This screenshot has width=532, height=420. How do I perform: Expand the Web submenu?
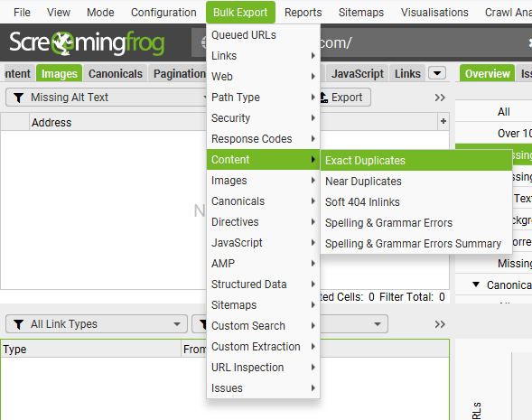pos(263,77)
